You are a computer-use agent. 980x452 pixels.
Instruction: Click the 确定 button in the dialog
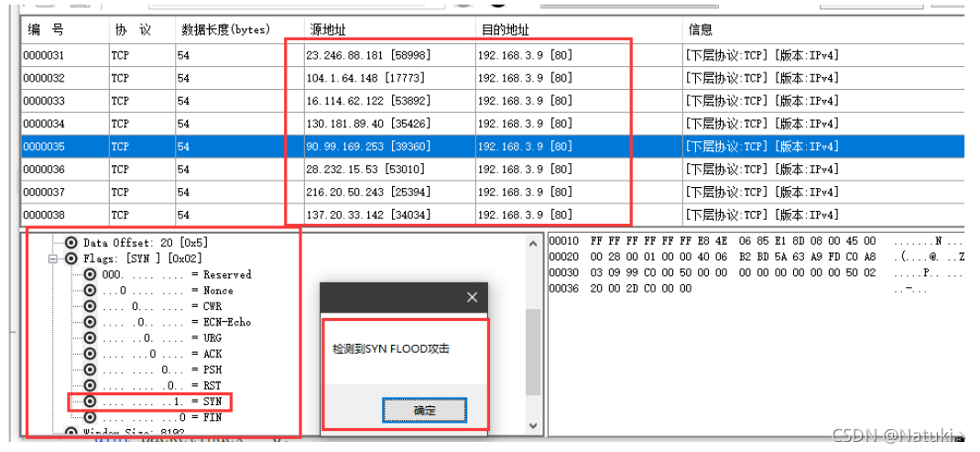click(x=424, y=411)
